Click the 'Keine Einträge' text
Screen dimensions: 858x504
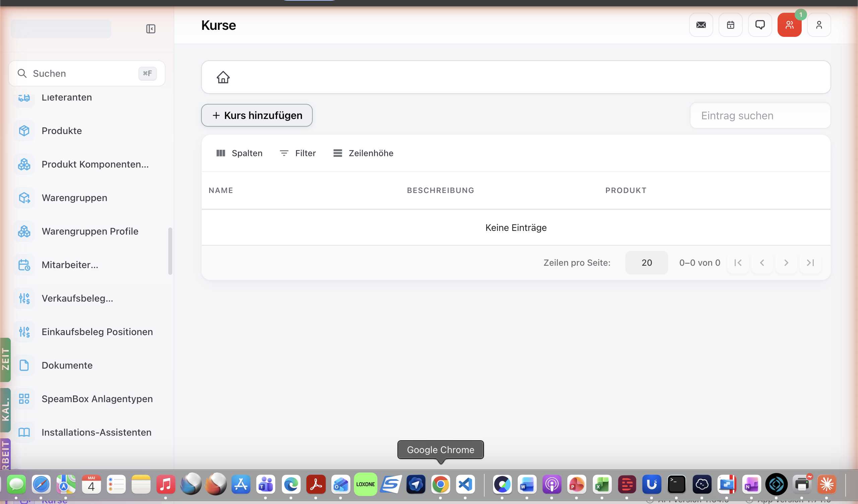coord(516,228)
